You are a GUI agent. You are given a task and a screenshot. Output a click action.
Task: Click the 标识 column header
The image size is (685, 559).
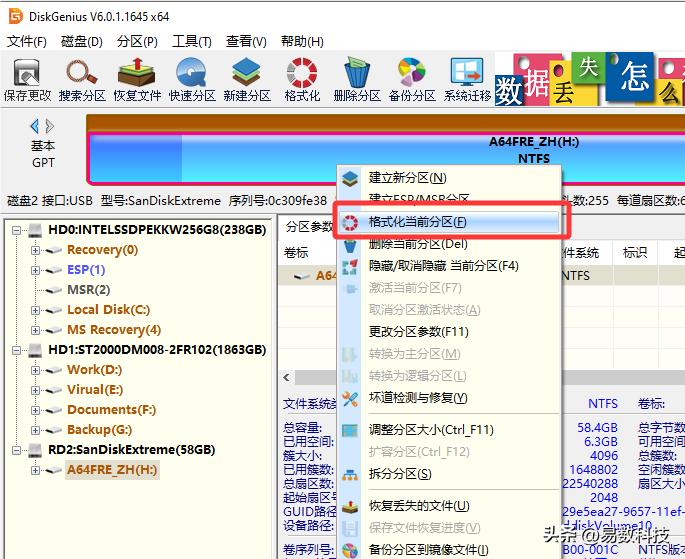pos(635,252)
